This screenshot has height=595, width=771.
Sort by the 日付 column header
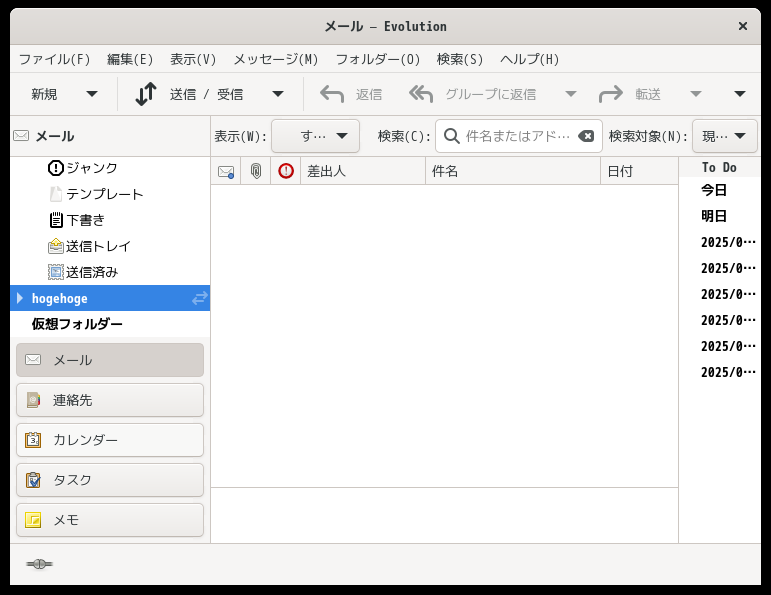pyautogui.click(x=639, y=171)
